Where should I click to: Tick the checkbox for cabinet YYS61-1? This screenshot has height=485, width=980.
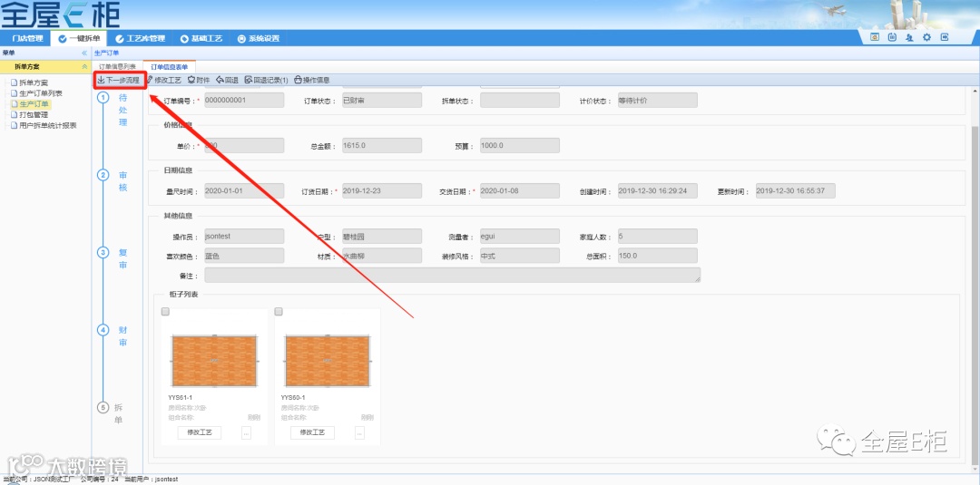[166, 312]
